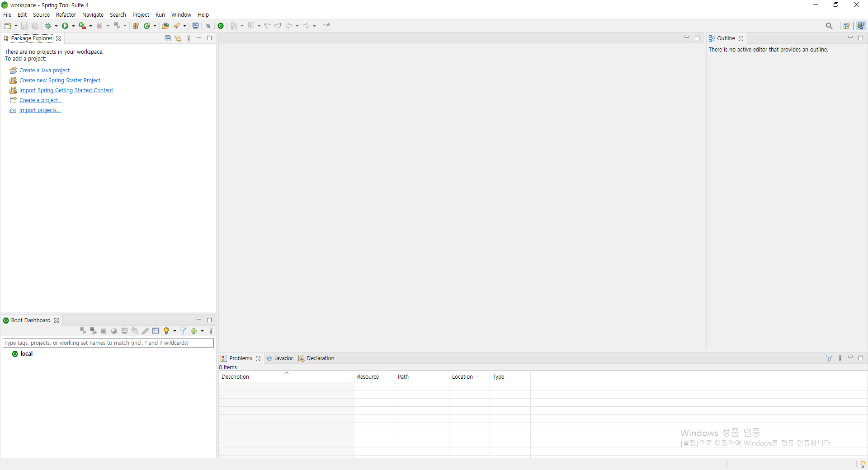Viewport: 868px width, 470px height.
Task: Click Boot Dashboard debug app icon
Action: pyautogui.click(x=93, y=331)
